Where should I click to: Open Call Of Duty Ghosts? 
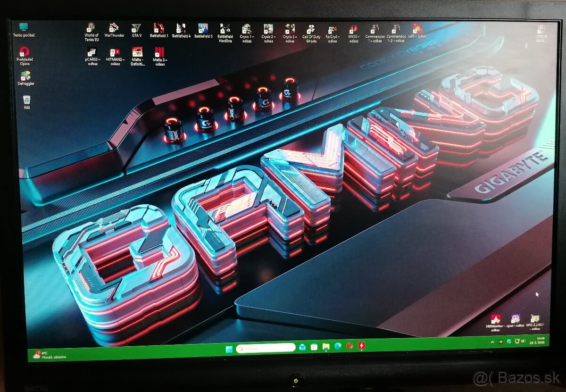pos(311,29)
